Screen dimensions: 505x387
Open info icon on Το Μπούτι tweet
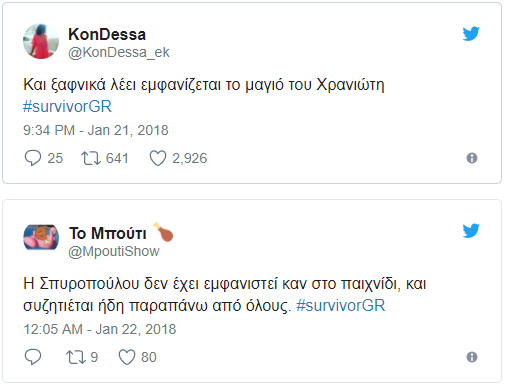[x=472, y=357]
